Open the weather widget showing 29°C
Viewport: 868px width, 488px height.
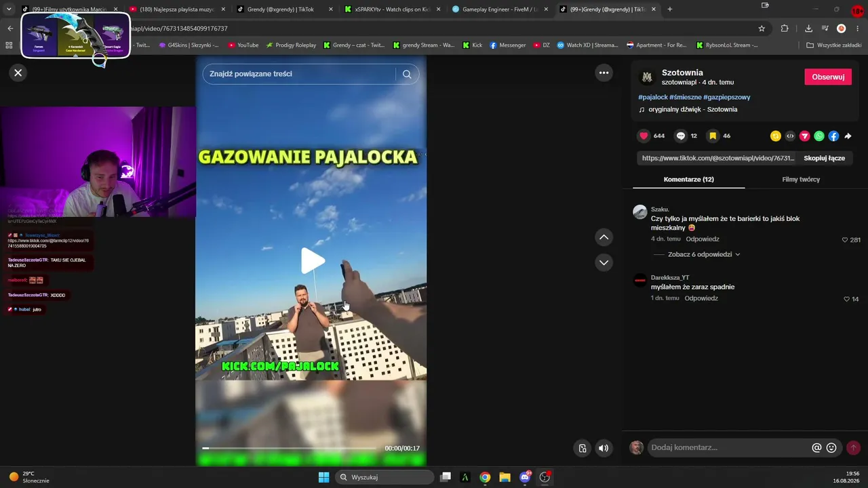pyautogui.click(x=28, y=477)
